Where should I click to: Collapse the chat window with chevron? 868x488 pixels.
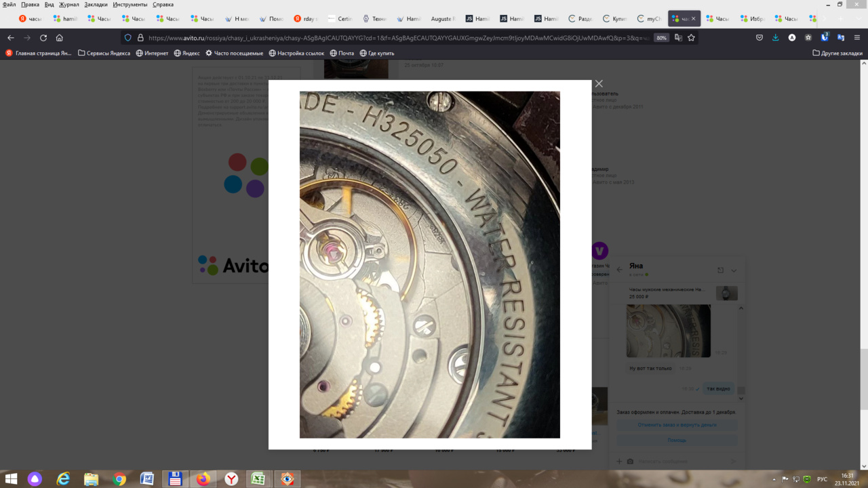click(734, 270)
